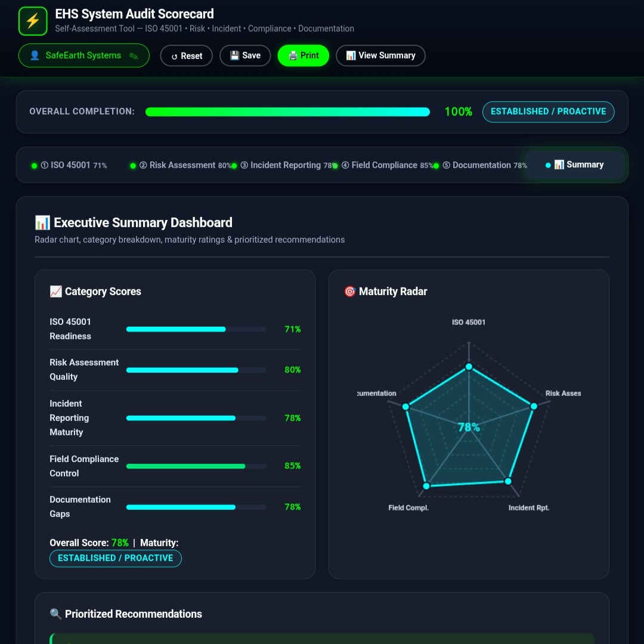Click the Incident Rpt. radar label
Screen dimensions: 644x644
click(529, 507)
